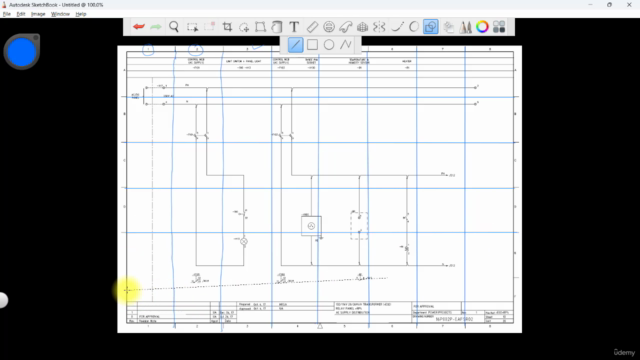
Task: Minimize the SketchBook window
Action: [x=590, y=4]
